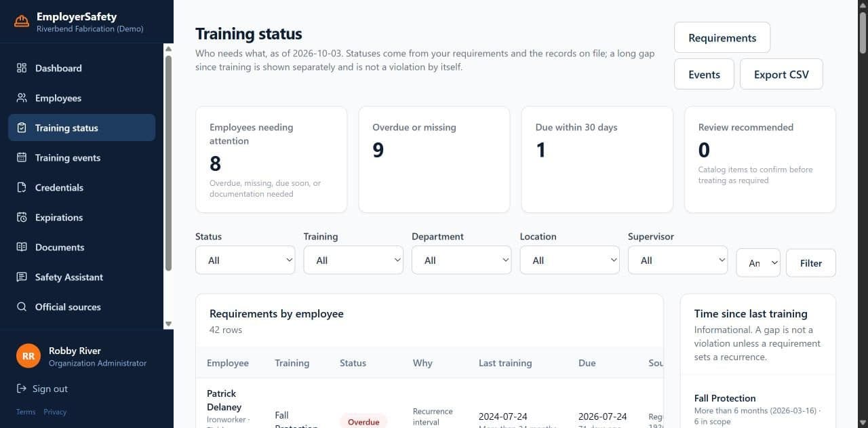Click the Employees needing attention card

271,159
